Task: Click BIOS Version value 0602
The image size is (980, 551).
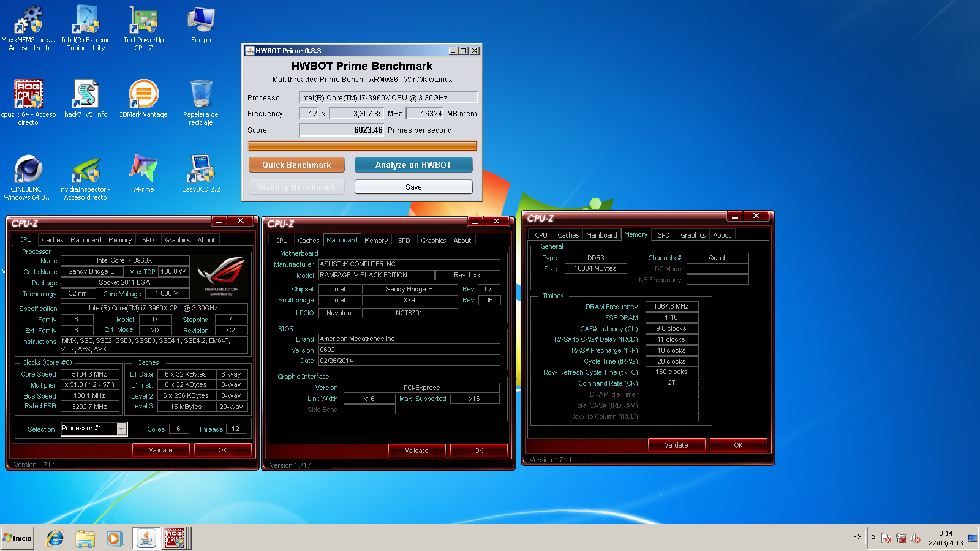Action: click(409, 350)
